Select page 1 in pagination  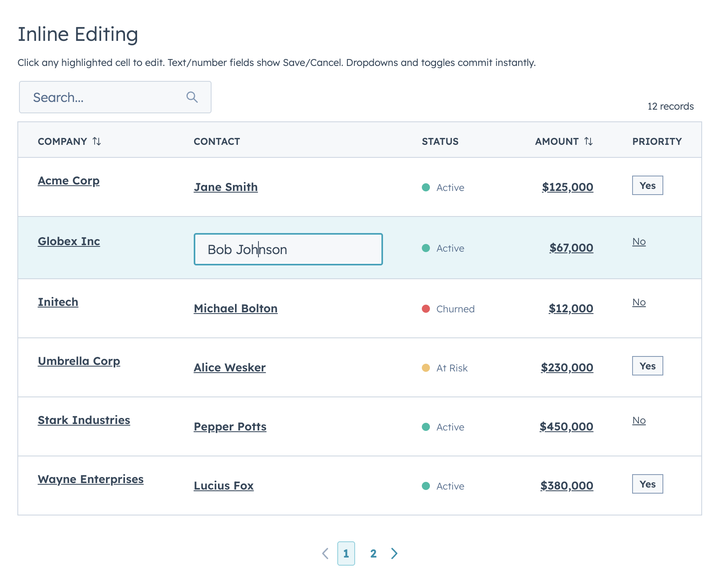click(346, 553)
